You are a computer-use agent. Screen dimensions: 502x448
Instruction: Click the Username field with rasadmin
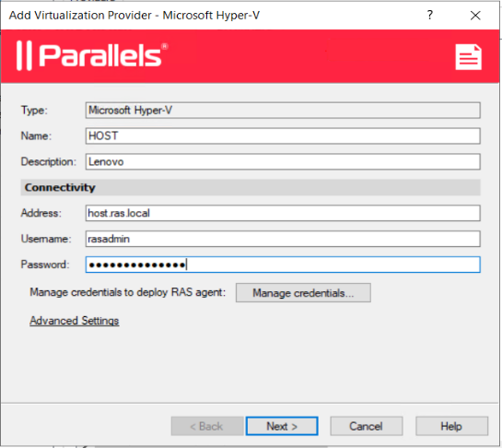(283, 239)
